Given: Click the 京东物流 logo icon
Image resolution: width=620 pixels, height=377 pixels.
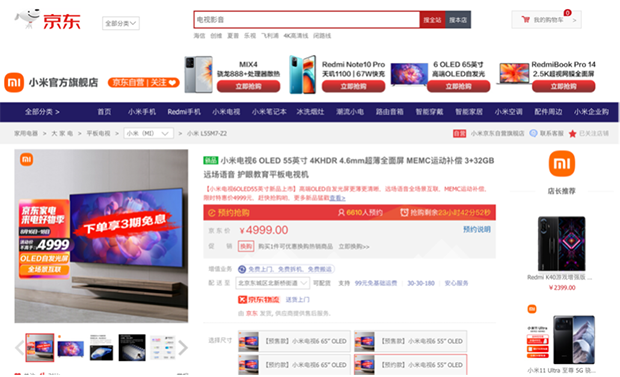Looking at the screenshot, I should pyautogui.click(x=259, y=300).
